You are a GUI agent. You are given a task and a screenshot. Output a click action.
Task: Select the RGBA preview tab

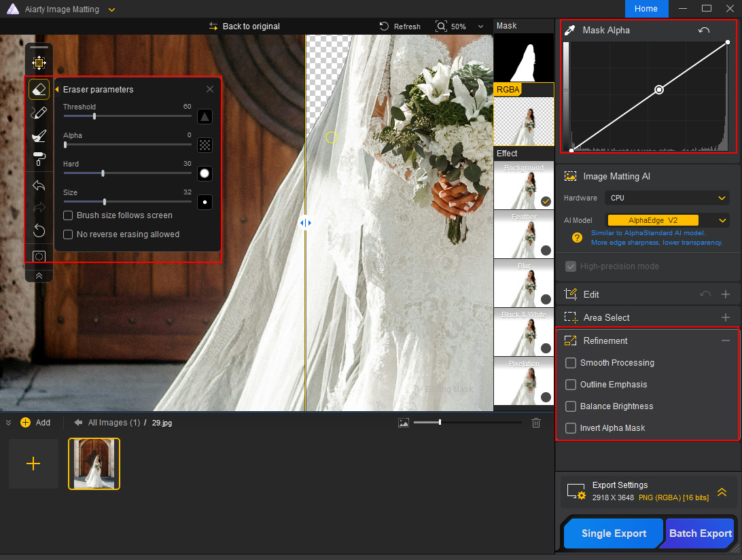tap(508, 89)
